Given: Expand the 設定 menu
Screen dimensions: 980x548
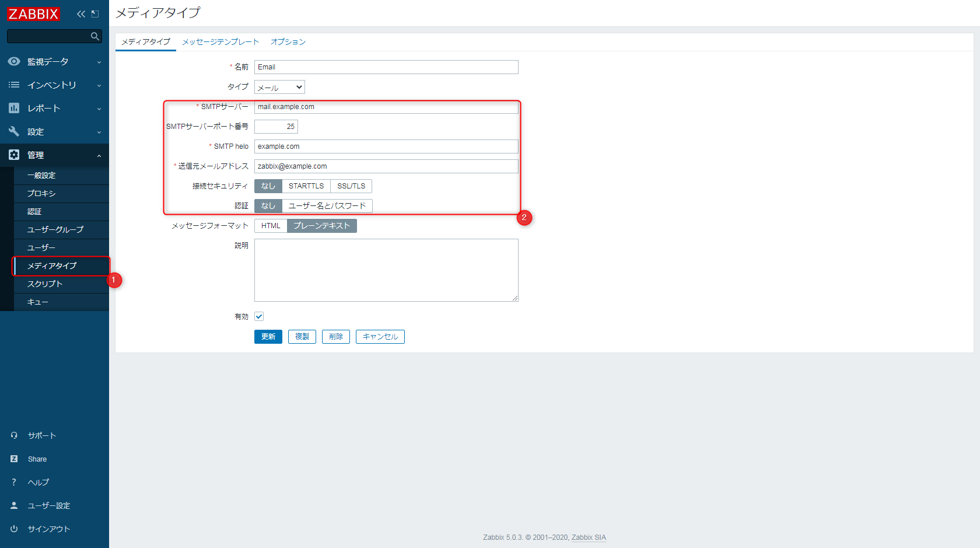Looking at the screenshot, I should click(x=54, y=131).
